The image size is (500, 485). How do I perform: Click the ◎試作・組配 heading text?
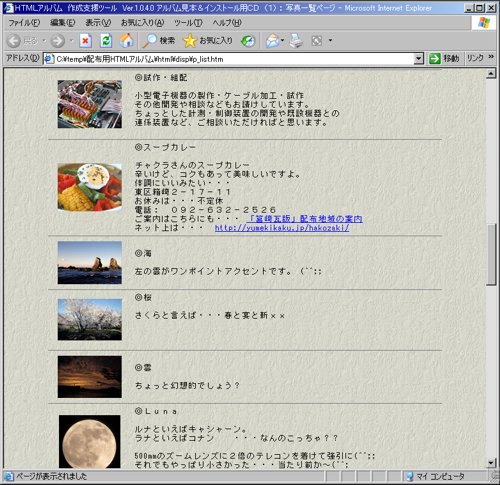[161, 78]
